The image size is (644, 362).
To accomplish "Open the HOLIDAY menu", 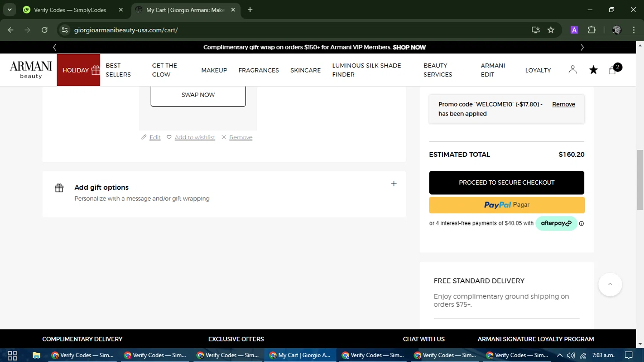I will (79, 70).
